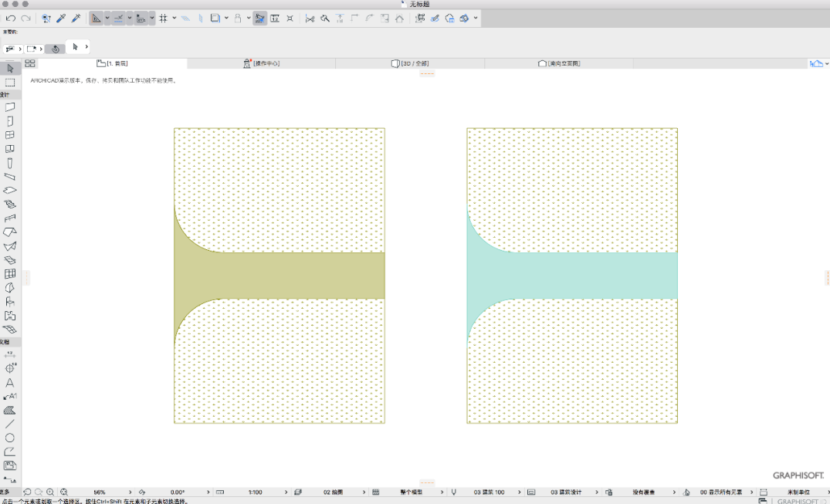Viewport: 830px width, 504px height.
Task: Select the Marquee tool in the toolbox
Action: [10, 83]
